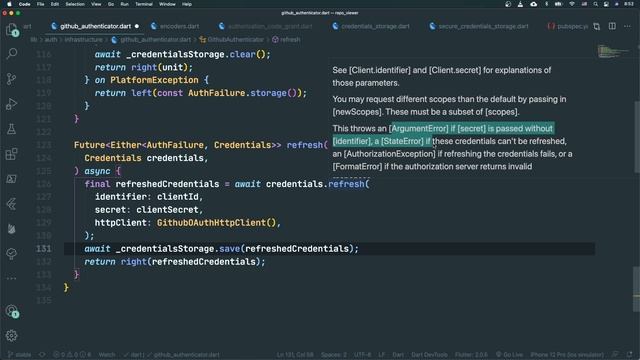Click 'auth' folder in breadcrumb
The height and width of the screenshot is (360, 640).
click(51, 40)
